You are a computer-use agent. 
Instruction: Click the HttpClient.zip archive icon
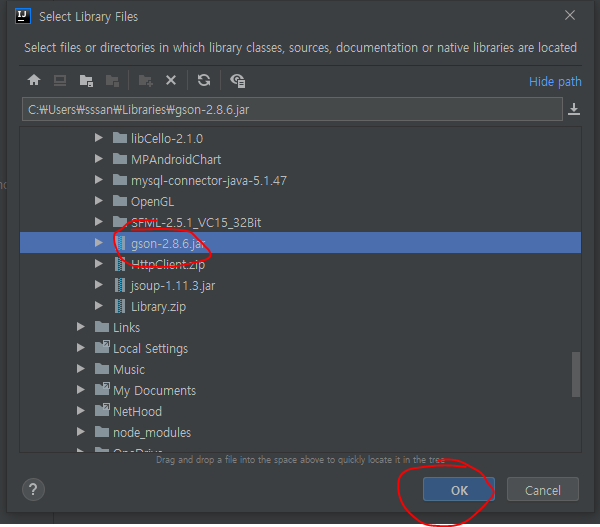click(120, 264)
